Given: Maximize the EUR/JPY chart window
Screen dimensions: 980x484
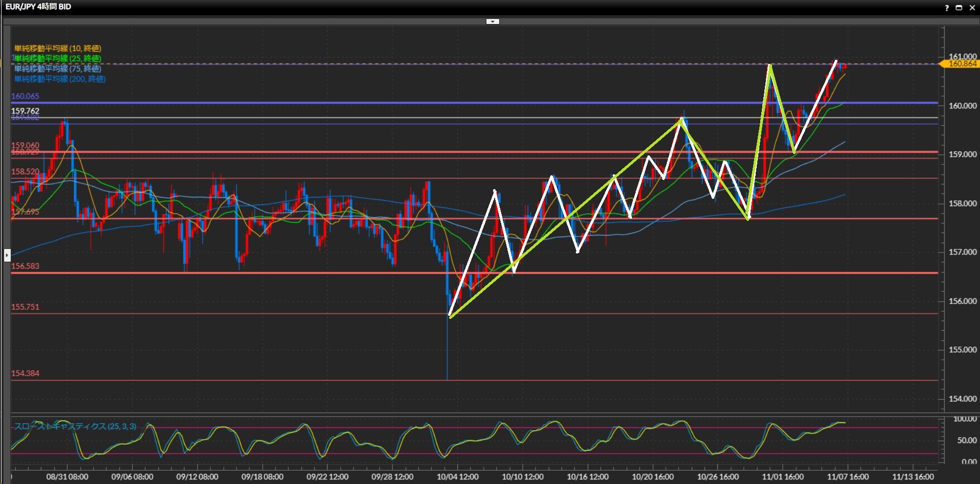Looking at the screenshot, I should tap(959, 8).
